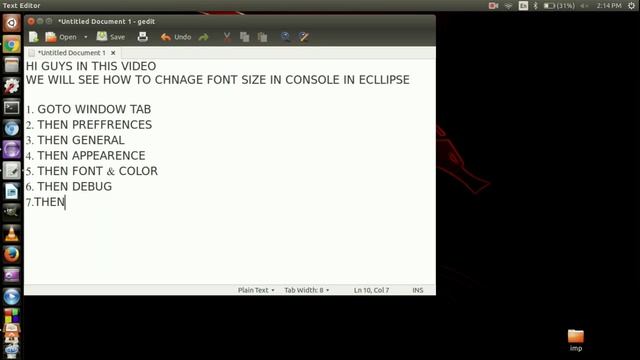Open the Wi-Fi network indicator
Viewport: 640px width, 360px height.
pyautogui.click(x=508, y=6)
